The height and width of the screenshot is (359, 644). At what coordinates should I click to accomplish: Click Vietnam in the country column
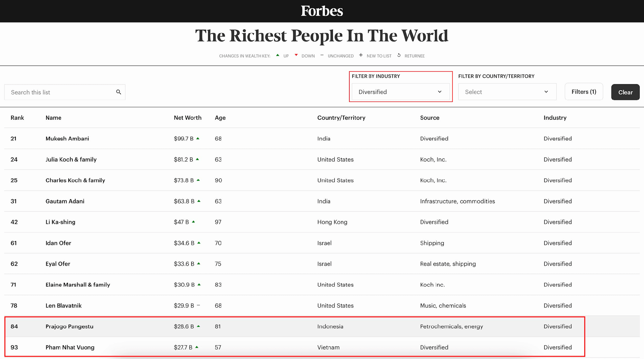click(328, 347)
